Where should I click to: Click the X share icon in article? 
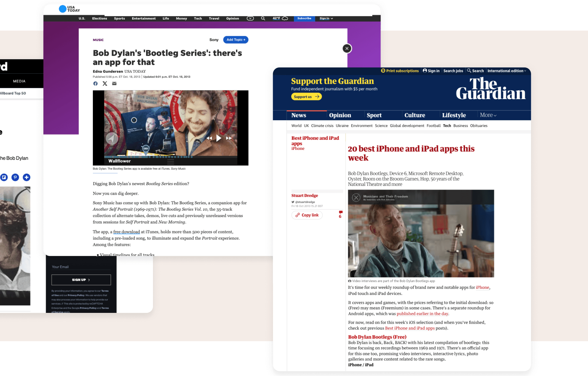[105, 84]
